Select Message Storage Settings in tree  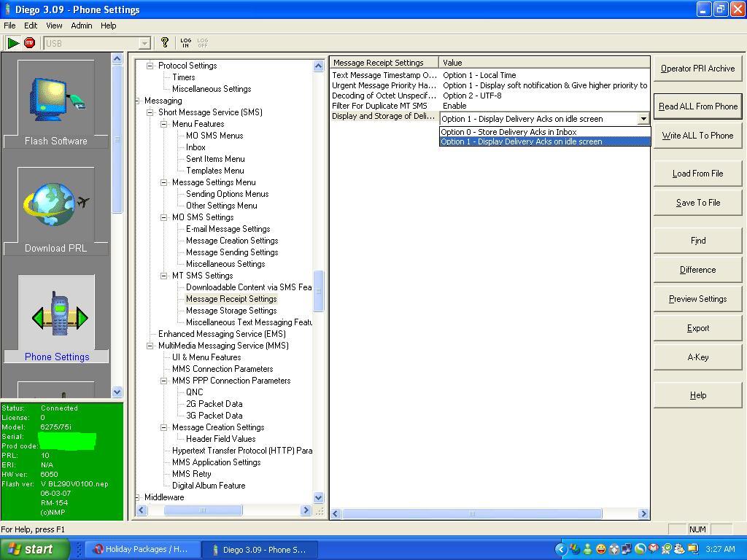click(231, 311)
